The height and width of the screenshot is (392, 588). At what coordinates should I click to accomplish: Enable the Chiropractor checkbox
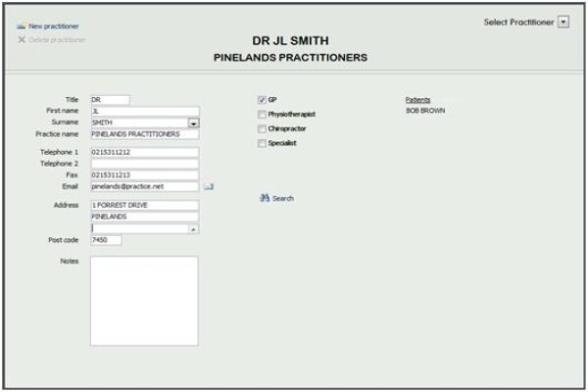pos(262,129)
